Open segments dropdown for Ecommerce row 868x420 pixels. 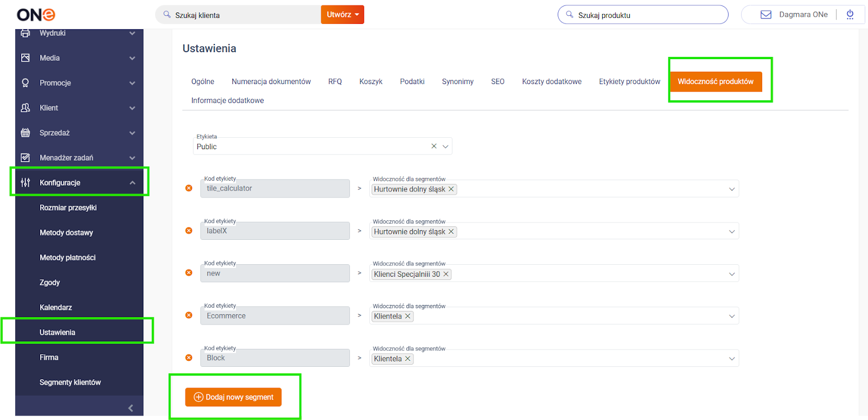(x=732, y=316)
